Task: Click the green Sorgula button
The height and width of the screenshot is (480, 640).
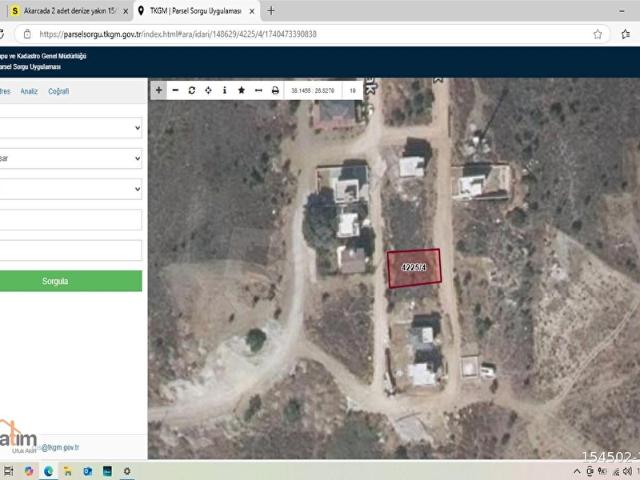Action: tap(70, 281)
